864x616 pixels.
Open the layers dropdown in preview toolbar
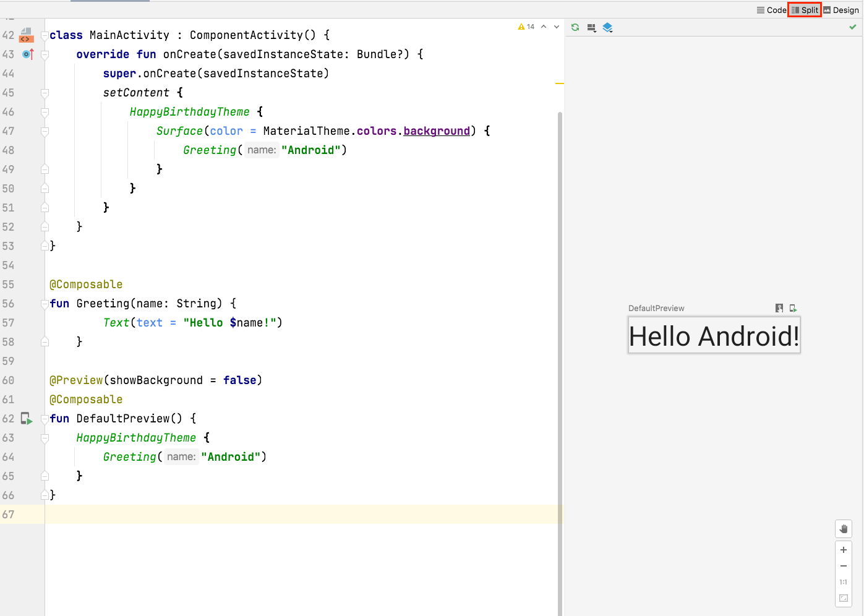click(607, 28)
